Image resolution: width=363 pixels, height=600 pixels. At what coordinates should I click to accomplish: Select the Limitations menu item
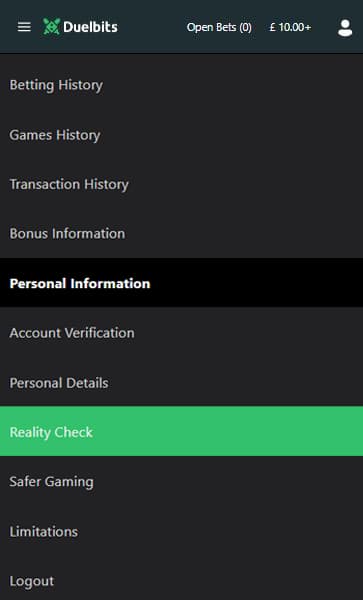point(181,531)
